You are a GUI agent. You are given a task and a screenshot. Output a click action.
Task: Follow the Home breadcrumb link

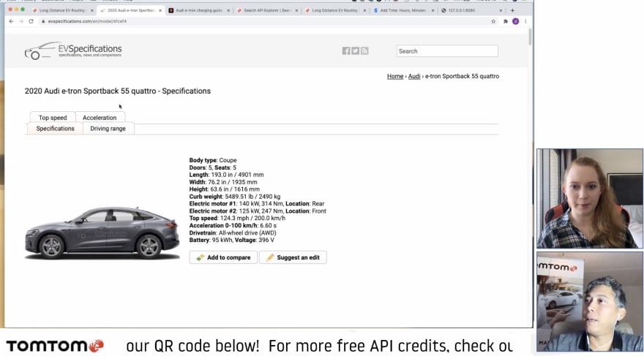tap(395, 76)
